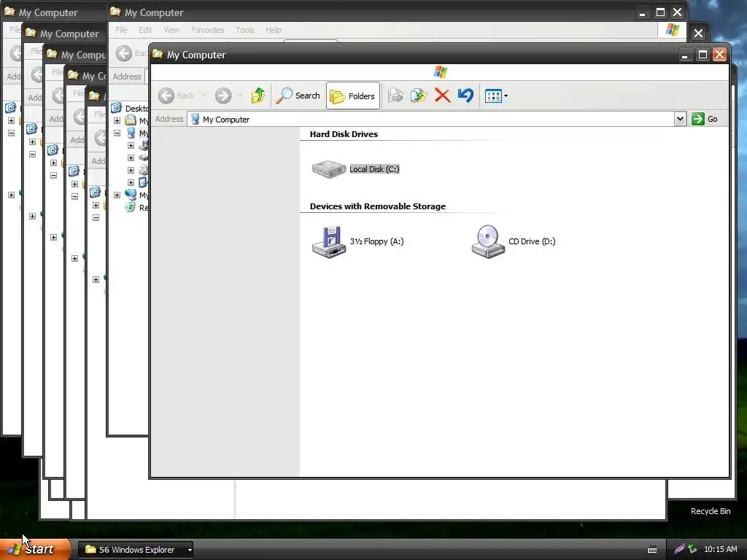Click the blue Undo icon

pos(465,96)
